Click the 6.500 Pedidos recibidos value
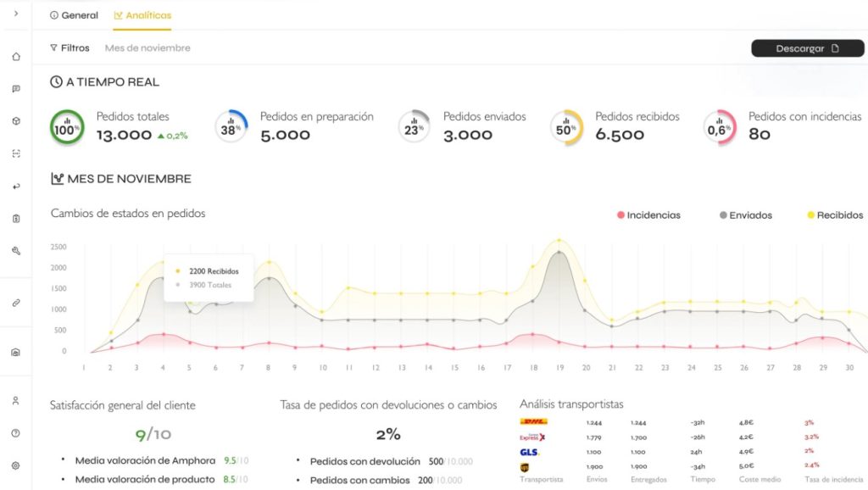 coord(620,135)
